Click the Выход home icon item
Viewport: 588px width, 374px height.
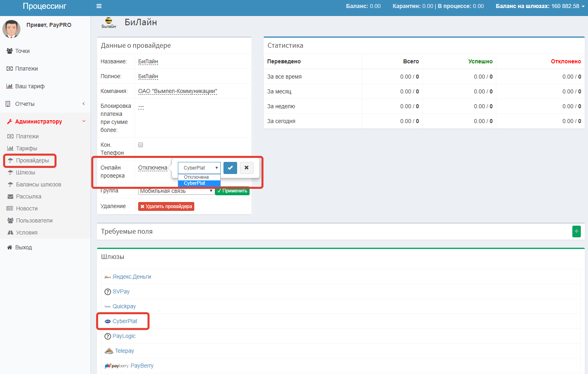23,247
